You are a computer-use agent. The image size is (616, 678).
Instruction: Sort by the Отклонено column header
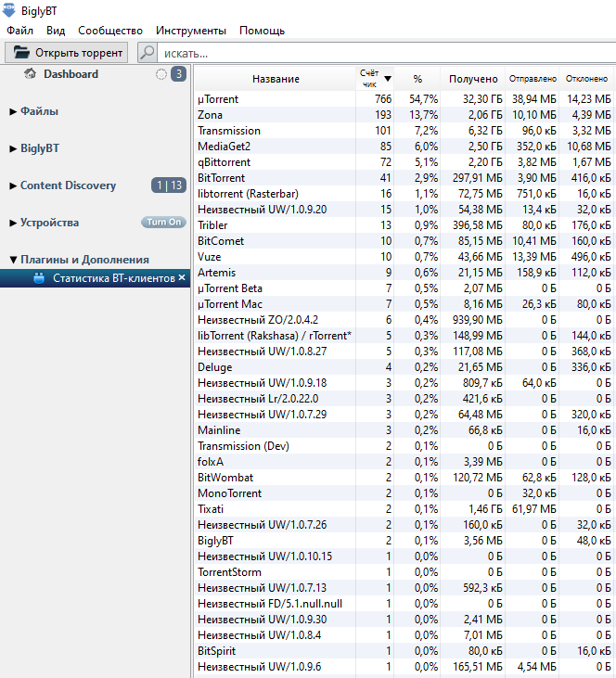click(586, 79)
